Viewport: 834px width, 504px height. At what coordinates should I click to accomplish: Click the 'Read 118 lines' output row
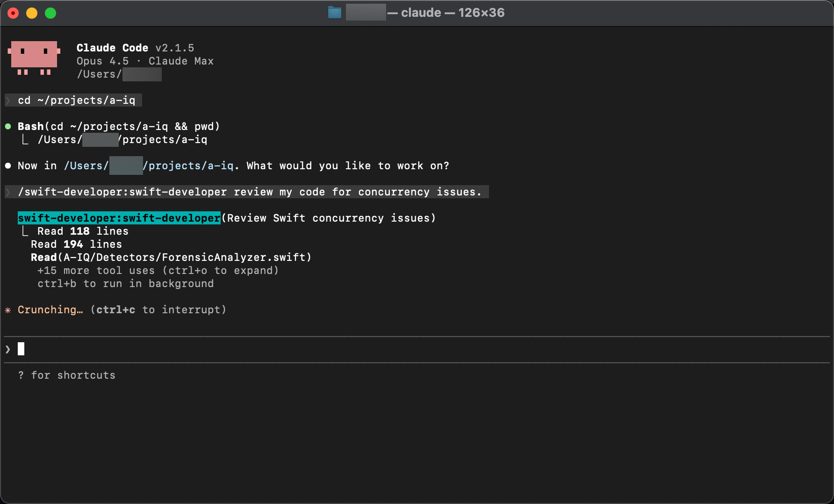pos(83,231)
